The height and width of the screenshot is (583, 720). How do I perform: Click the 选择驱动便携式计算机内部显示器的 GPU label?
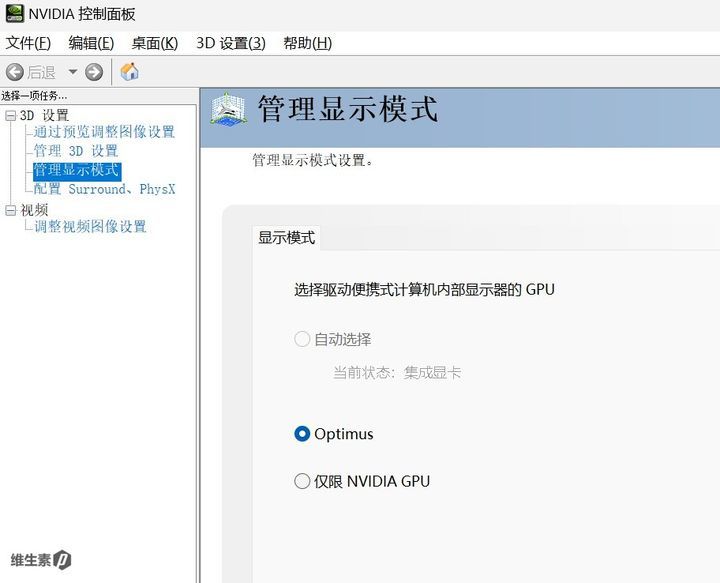coord(424,290)
